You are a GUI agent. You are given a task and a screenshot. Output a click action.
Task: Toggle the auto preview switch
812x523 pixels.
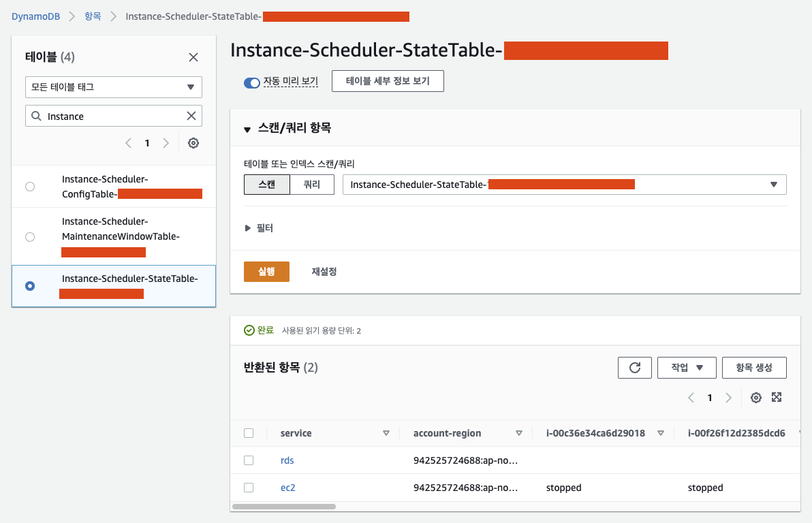pos(251,83)
